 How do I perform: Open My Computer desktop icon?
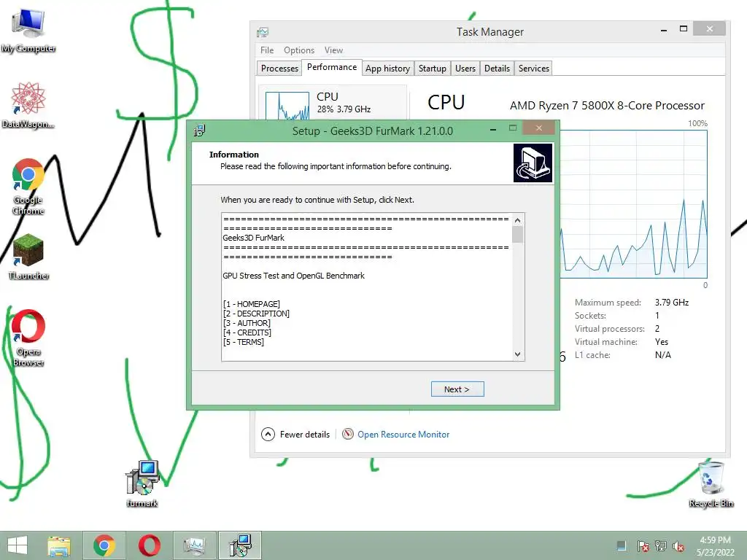coord(28,31)
